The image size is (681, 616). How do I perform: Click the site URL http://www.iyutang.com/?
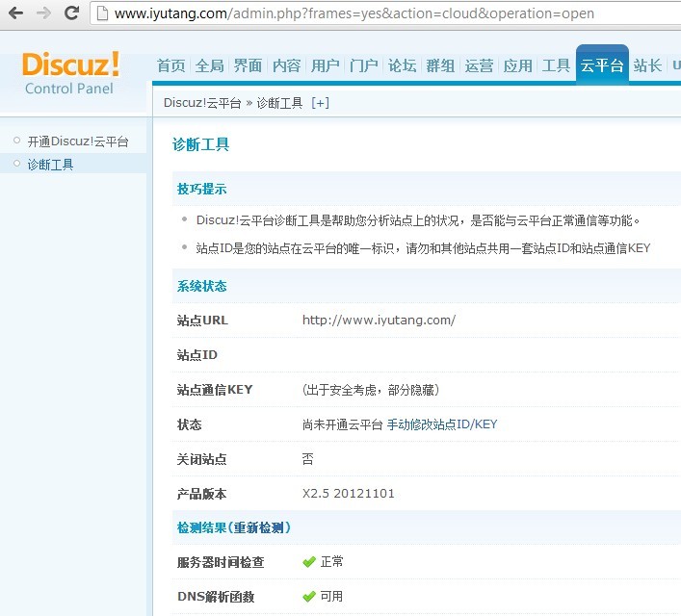[x=380, y=320]
